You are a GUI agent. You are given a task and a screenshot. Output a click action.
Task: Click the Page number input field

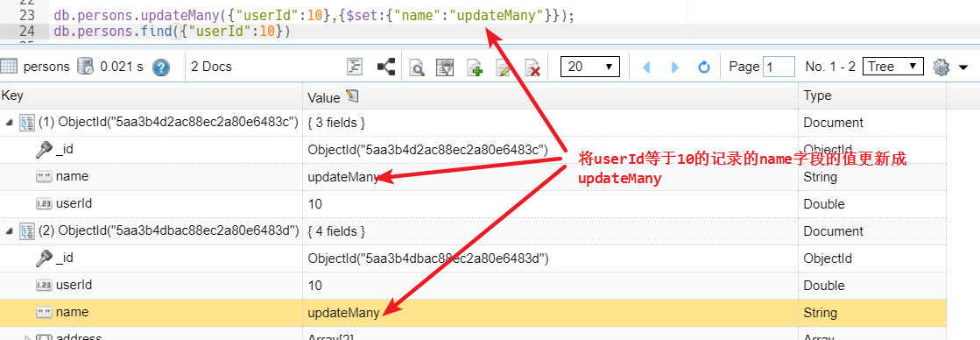coord(779,67)
